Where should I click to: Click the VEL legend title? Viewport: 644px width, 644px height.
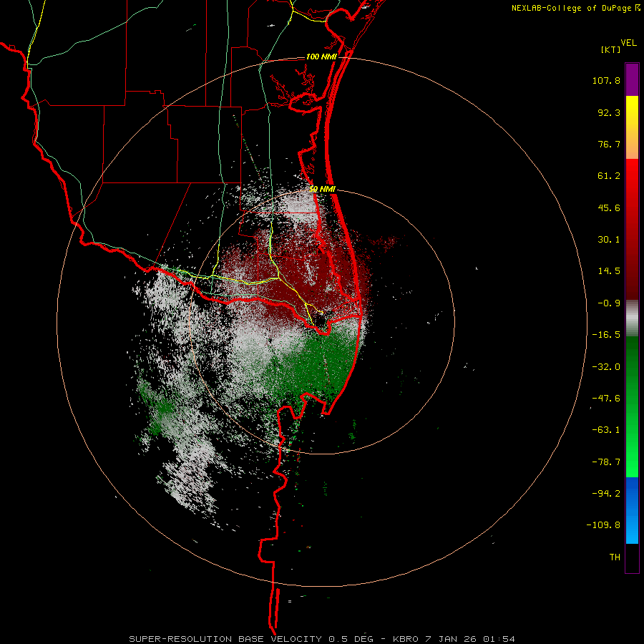click(x=628, y=43)
